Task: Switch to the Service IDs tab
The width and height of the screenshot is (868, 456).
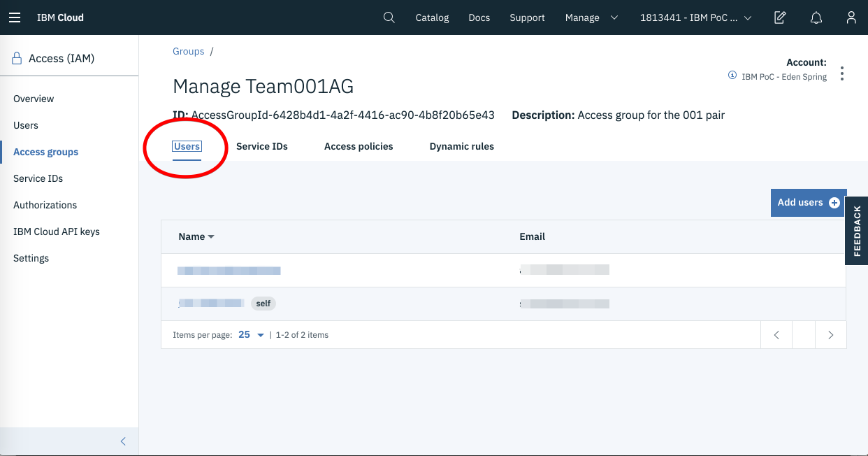Action: point(262,146)
